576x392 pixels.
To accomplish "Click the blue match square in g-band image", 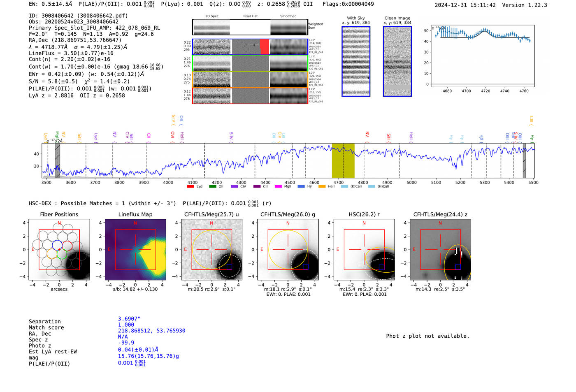I will [305, 267].
